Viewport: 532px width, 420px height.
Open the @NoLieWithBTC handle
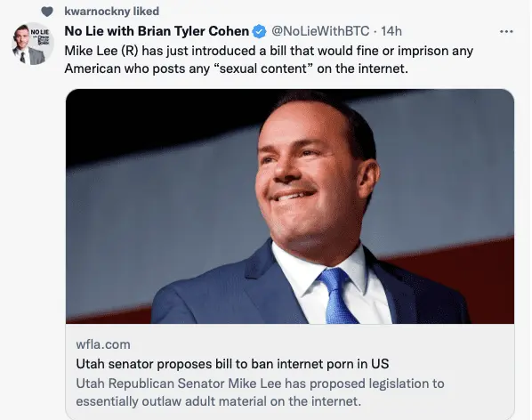tap(320, 31)
